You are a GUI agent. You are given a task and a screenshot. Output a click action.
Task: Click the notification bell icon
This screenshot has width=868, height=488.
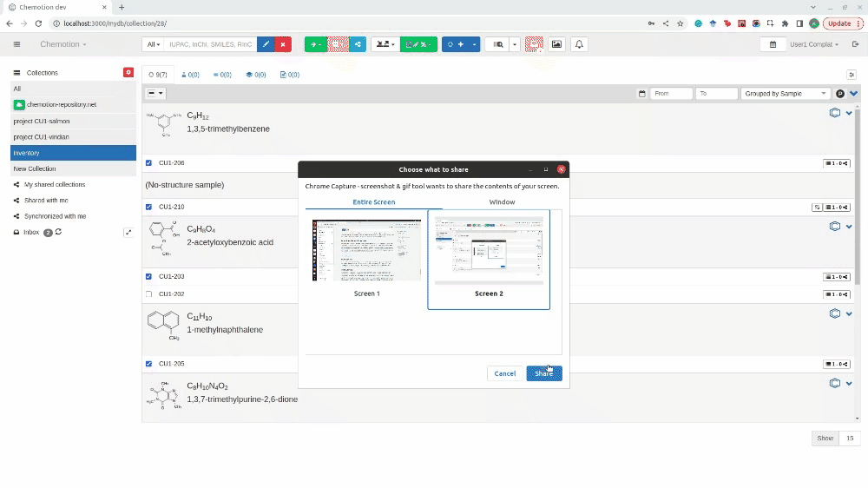pos(579,44)
